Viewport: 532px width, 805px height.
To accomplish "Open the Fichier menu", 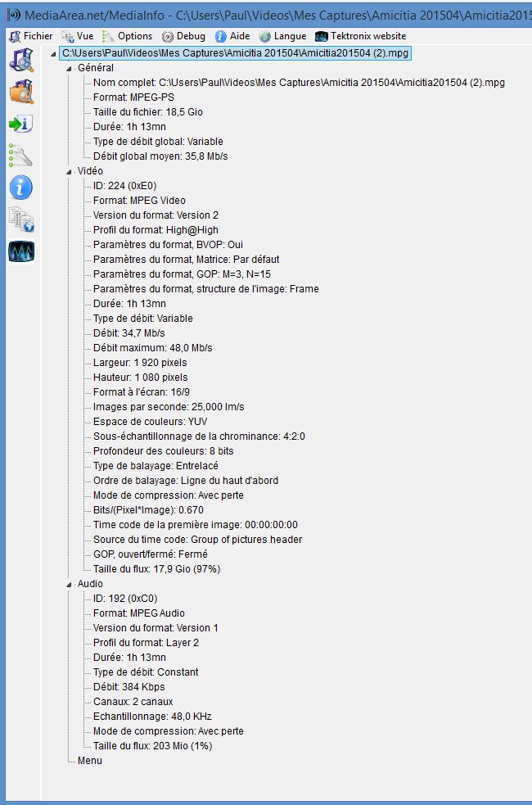I will [38, 36].
